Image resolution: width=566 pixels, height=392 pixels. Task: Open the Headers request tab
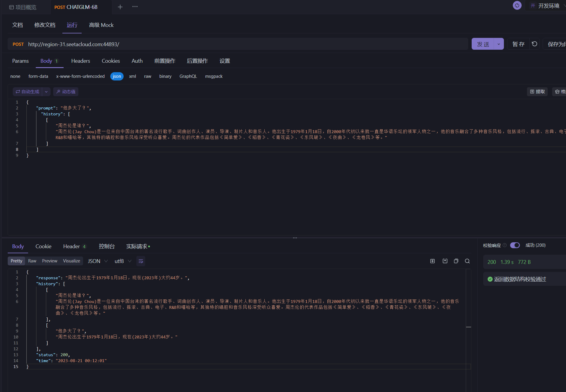[80, 61]
